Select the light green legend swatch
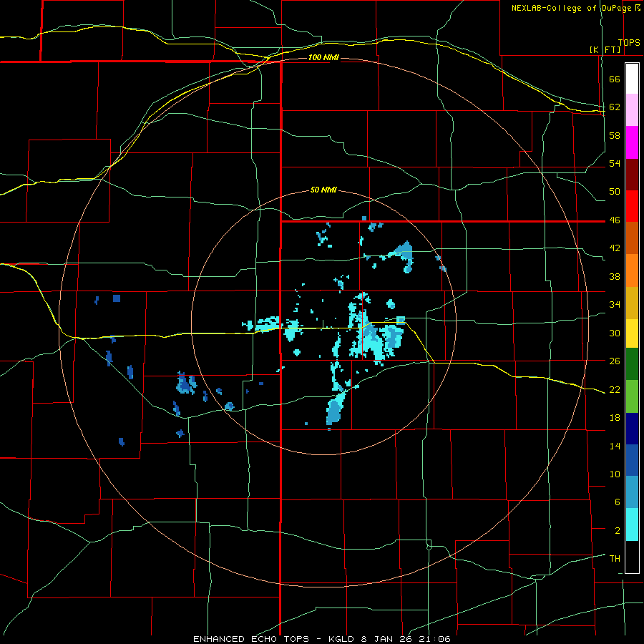The height and width of the screenshot is (644, 644). pyautogui.click(x=632, y=396)
